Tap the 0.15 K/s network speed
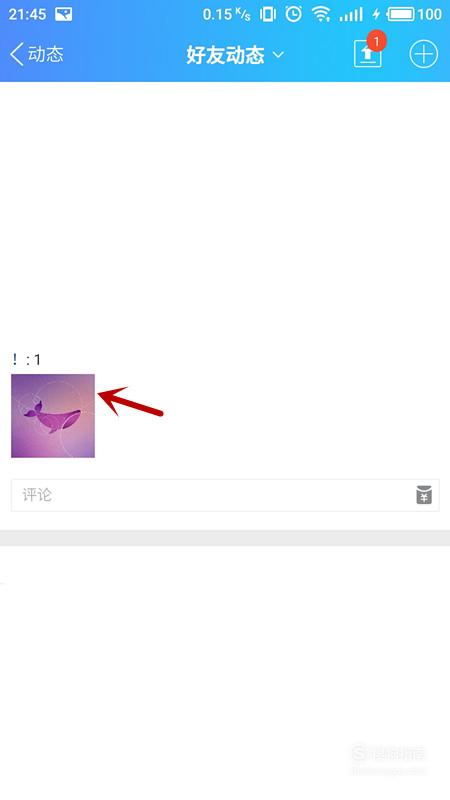 227,14
